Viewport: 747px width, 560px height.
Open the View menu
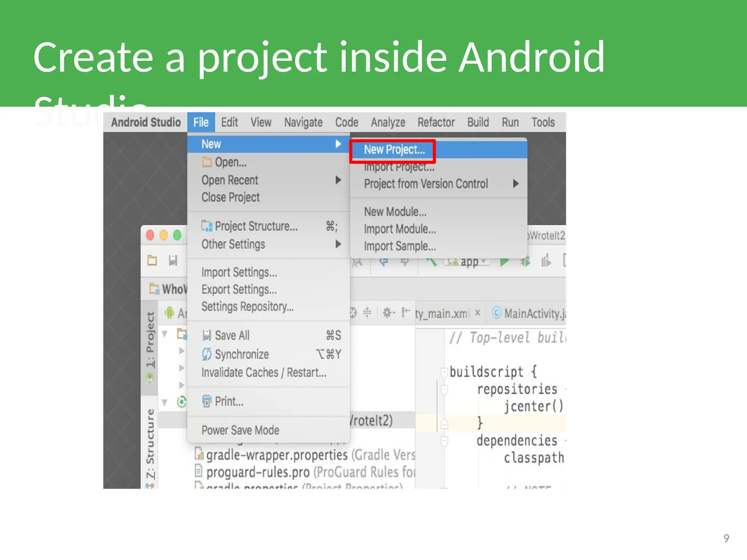(261, 122)
